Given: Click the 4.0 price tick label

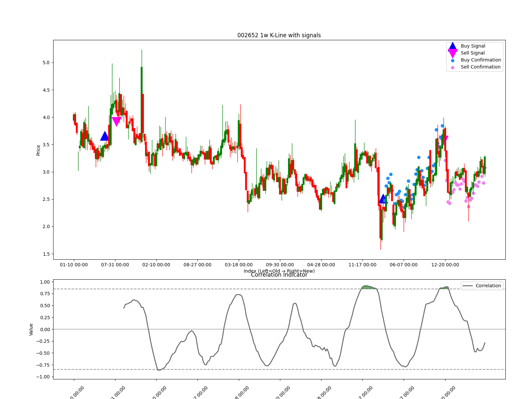Looking at the screenshot, I should click(46, 117).
